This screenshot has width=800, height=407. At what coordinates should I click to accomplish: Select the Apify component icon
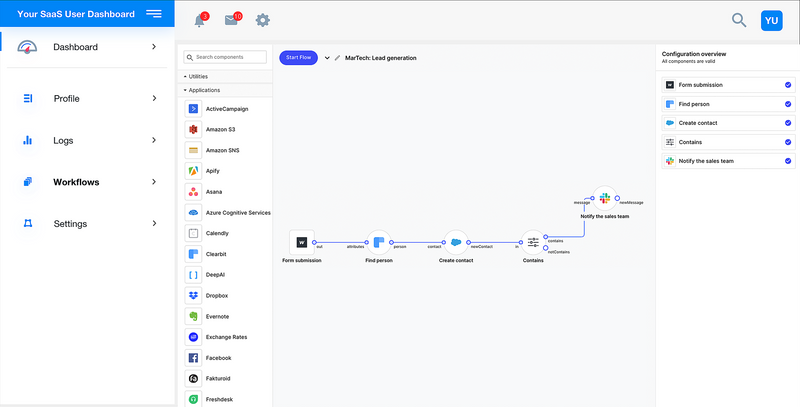193,171
